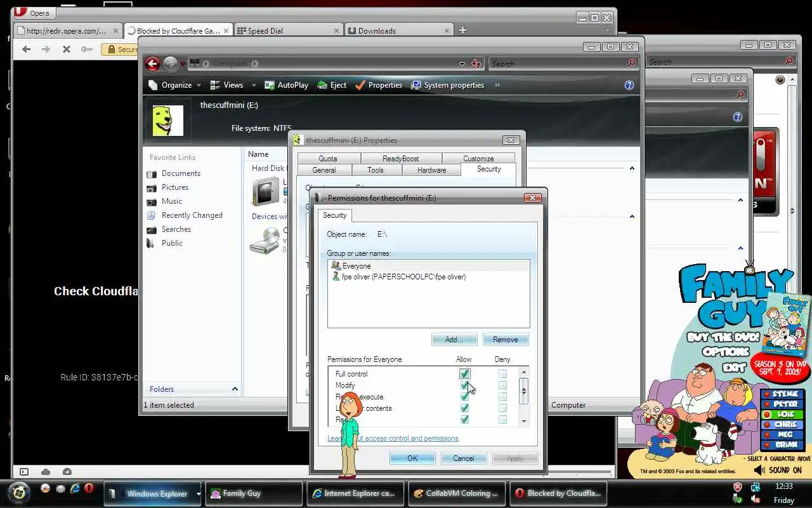Switch to the ReadyBoost tab
Viewport: 812px width, 508px height.
coord(401,159)
